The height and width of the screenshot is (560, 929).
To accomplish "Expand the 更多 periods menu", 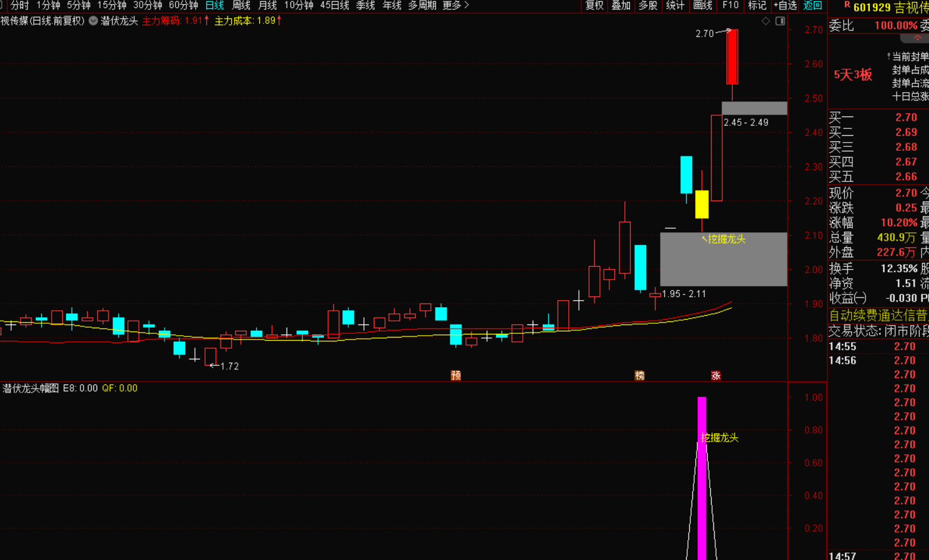I will click(455, 6).
